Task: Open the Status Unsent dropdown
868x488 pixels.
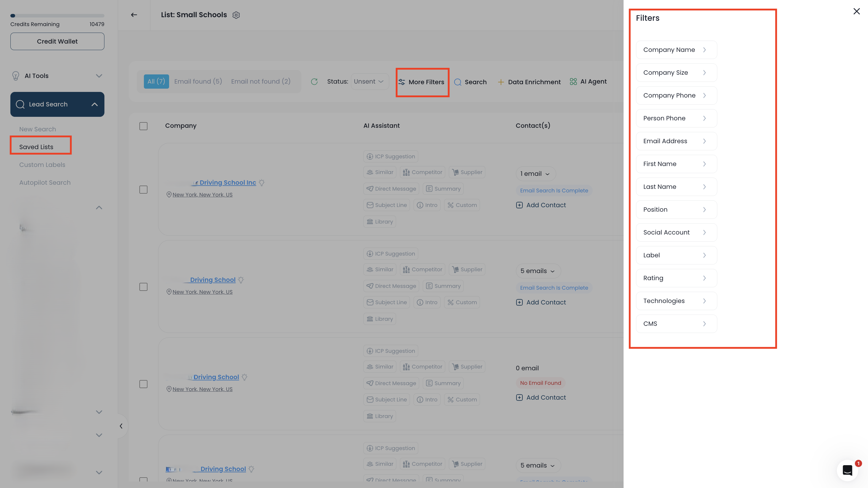Action: [369, 82]
